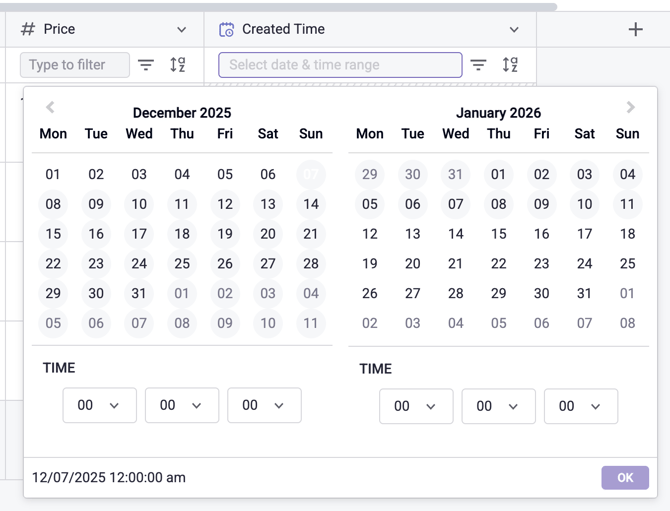Open the January seconds time dropdown
This screenshot has width=670, height=511.
tap(580, 406)
